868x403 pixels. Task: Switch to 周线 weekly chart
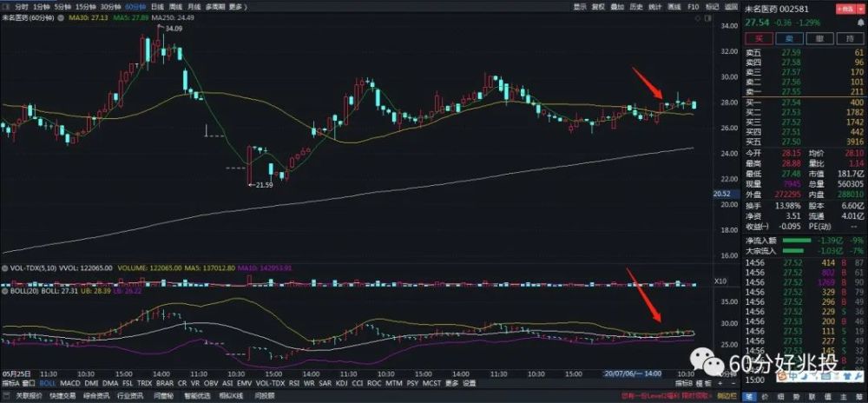[175, 7]
